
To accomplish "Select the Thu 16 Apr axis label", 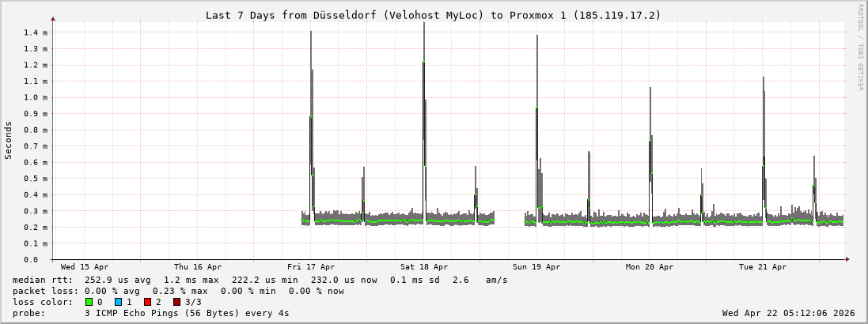I will click(x=198, y=267).
